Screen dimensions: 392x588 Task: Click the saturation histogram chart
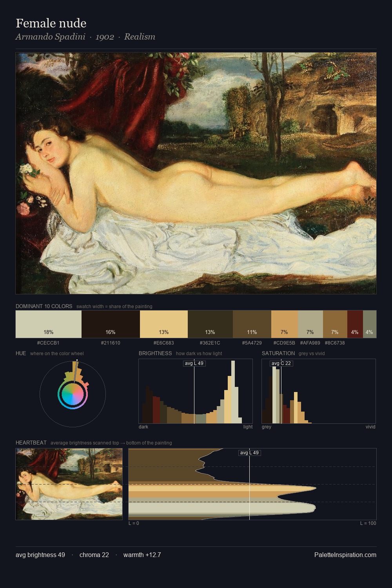(x=319, y=391)
